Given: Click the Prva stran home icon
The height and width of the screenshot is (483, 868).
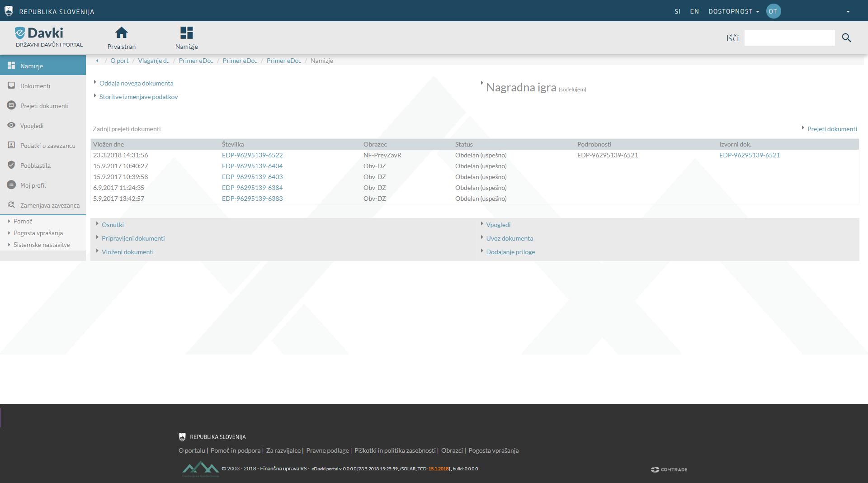Looking at the screenshot, I should pos(121,33).
